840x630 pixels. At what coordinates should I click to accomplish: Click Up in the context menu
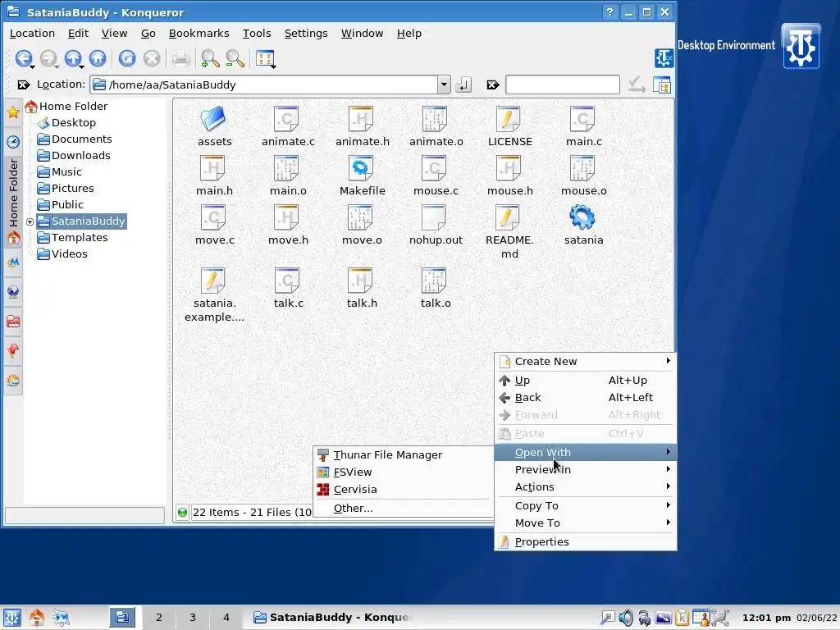tap(585, 381)
